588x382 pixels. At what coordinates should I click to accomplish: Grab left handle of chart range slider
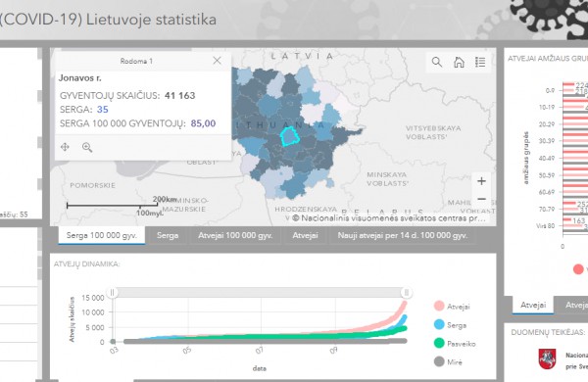point(112,293)
